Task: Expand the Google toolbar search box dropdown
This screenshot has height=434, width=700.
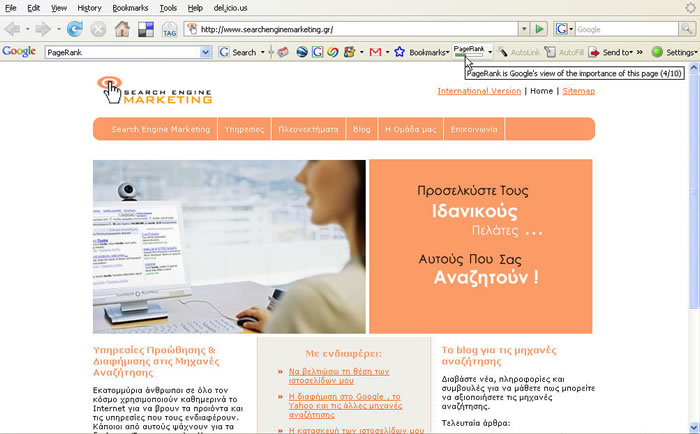Action: pyautogui.click(x=205, y=52)
